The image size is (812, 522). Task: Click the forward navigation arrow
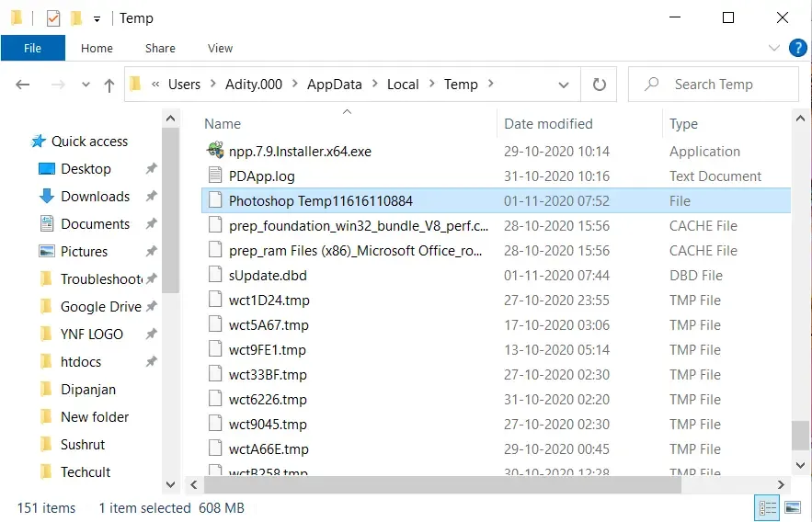coord(58,85)
